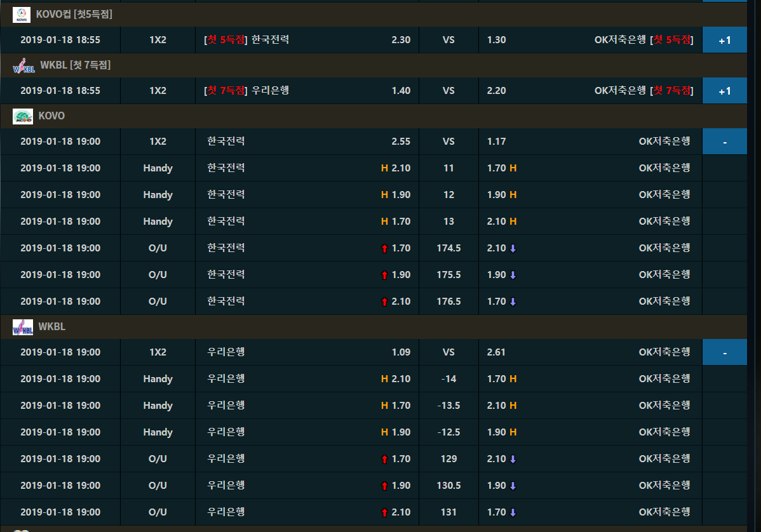
Task: Pick OK저축은행 1.90 H on handicap 12
Action: (590, 195)
